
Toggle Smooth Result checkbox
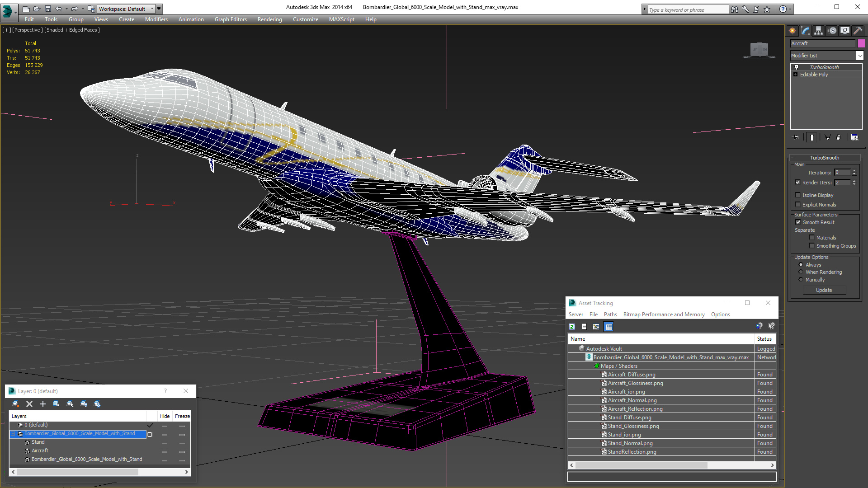(x=798, y=222)
